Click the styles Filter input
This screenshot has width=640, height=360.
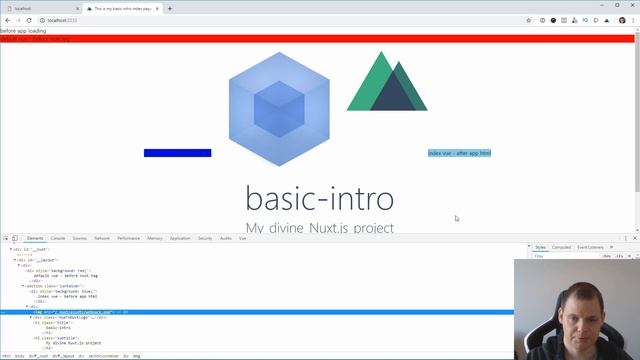[565, 256]
